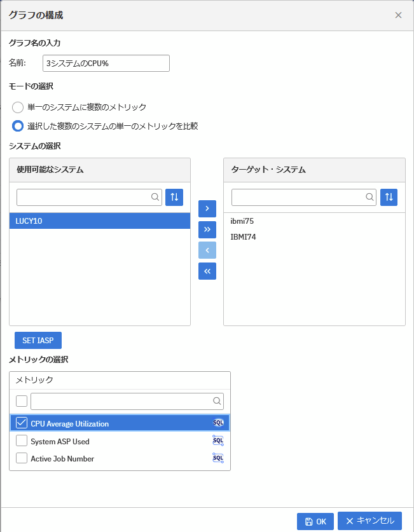Move all systems to target list
Image resolution: width=414 pixels, height=532 pixels.
(x=207, y=229)
